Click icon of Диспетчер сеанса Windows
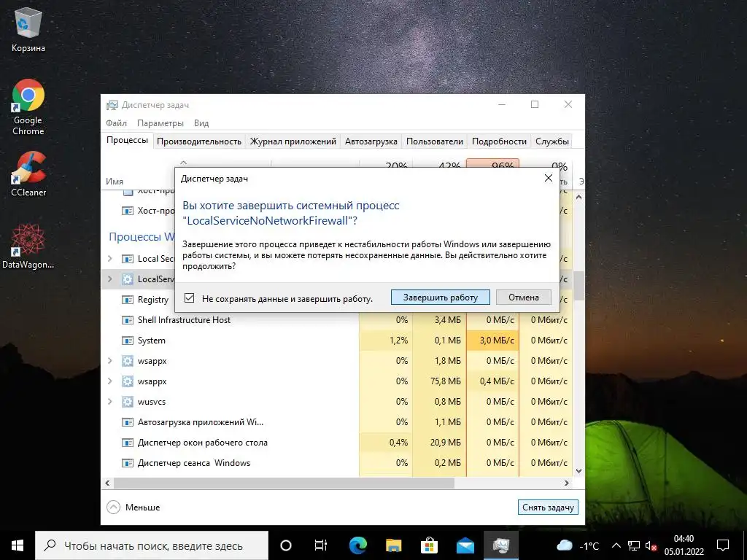 pos(127,463)
